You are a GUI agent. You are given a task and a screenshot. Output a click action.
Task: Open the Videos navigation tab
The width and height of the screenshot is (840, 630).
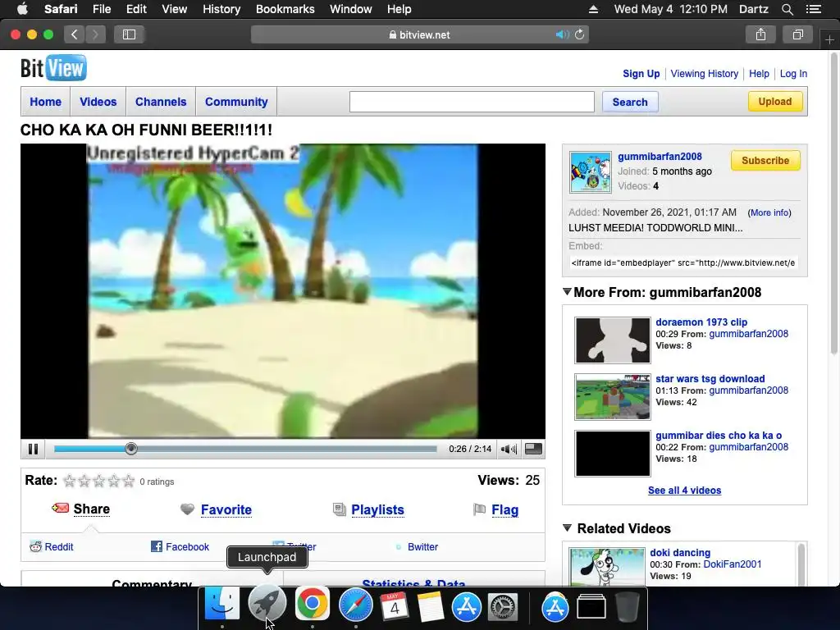pos(98,102)
